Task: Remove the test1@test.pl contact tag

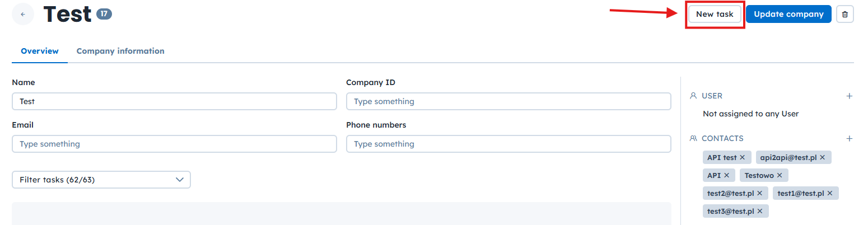Action: pyautogui.click(x=829, y=193)
